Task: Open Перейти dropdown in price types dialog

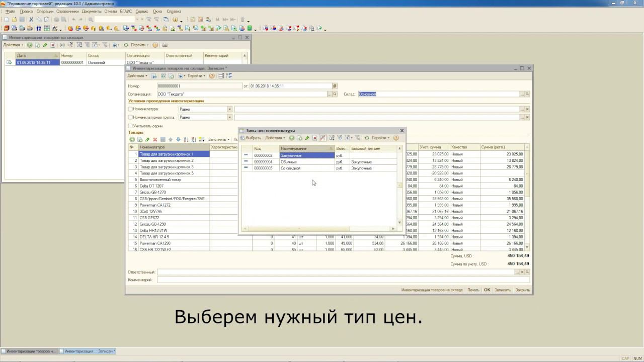Action: pyautogui.click(x=381, y=138)
